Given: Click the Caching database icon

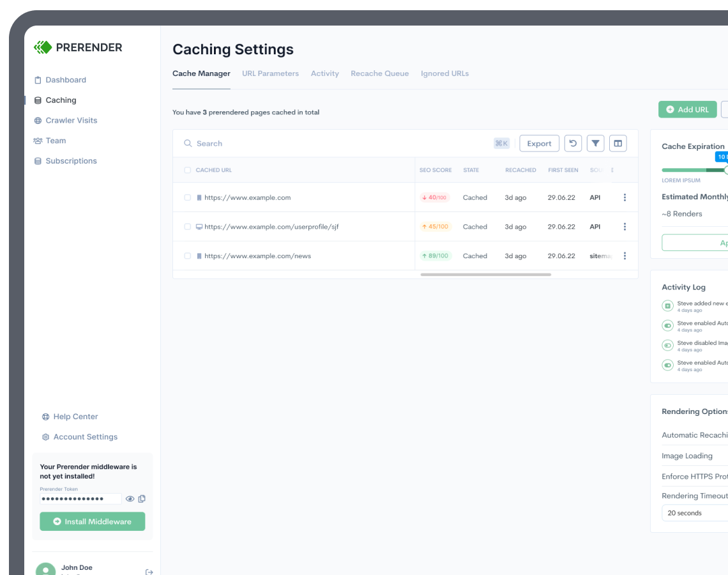Looking at the screenshot, I should [x=38, y=100].
